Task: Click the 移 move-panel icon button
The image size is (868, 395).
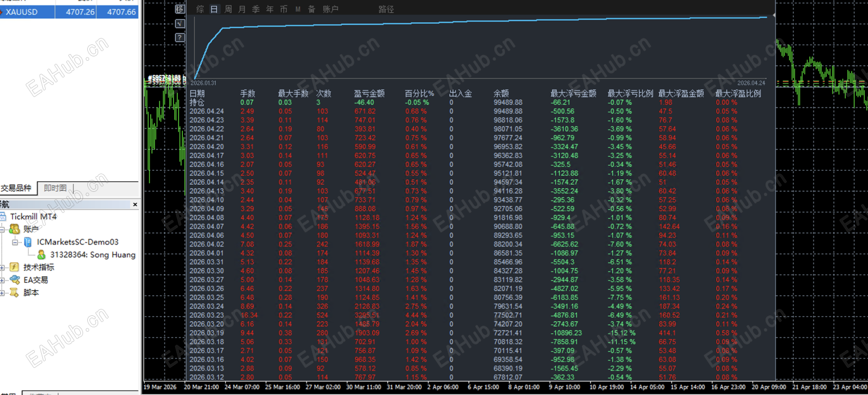Action: (x=180, y=9)
